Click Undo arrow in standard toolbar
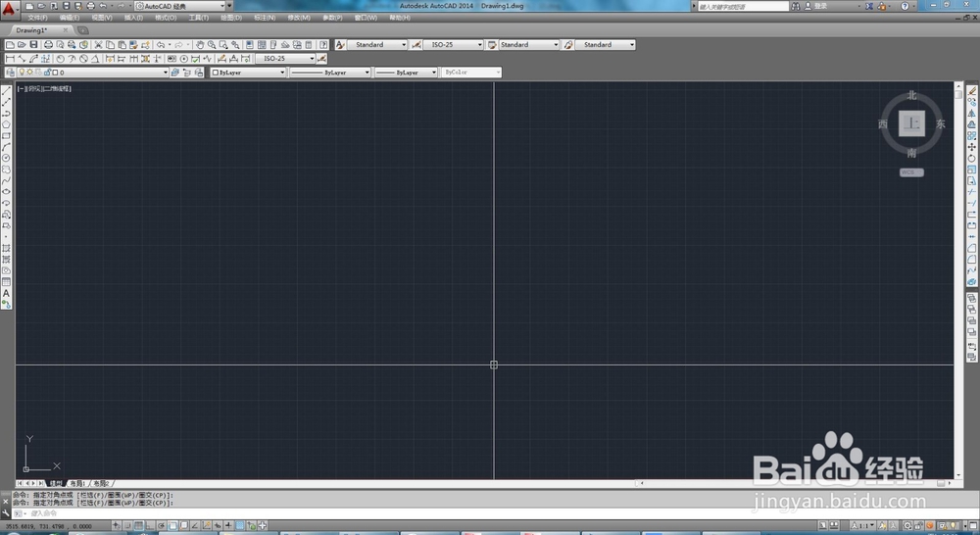Viewport: 980px width, 535px height. pos(161,45)
